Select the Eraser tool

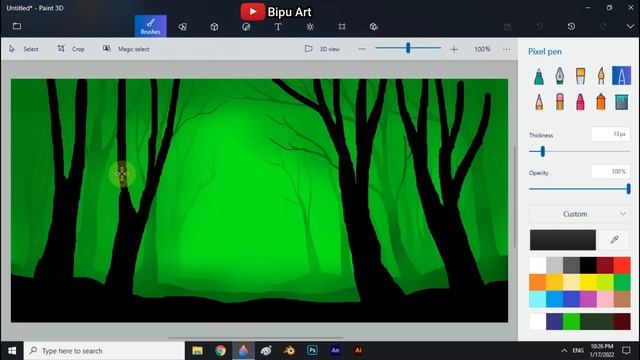[560, 102]
